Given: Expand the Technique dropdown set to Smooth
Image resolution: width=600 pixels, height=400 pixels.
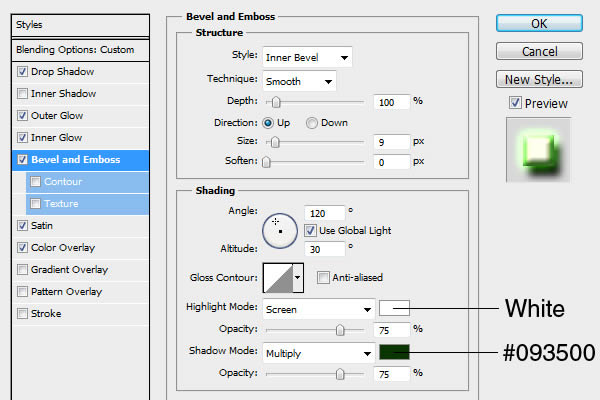Looking at the screenshot, I should [x=299, y=80].
